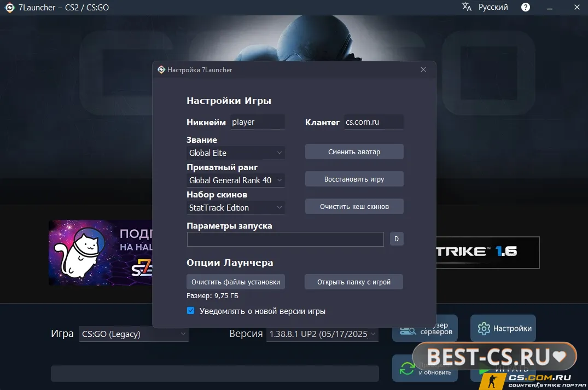
Task: Open the Игра dropdown CS:GO (Legacy)
Action: coord(134,334)
